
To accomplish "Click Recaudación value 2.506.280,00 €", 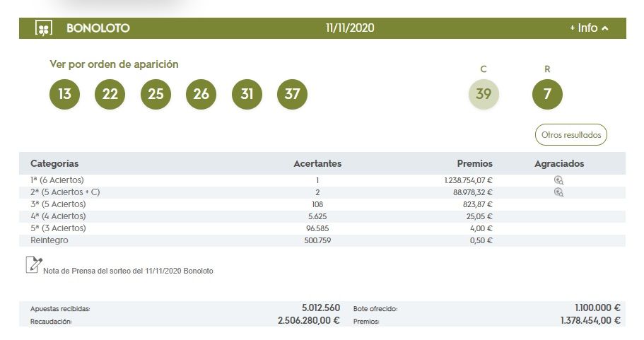I will click(x=309, y=320).
